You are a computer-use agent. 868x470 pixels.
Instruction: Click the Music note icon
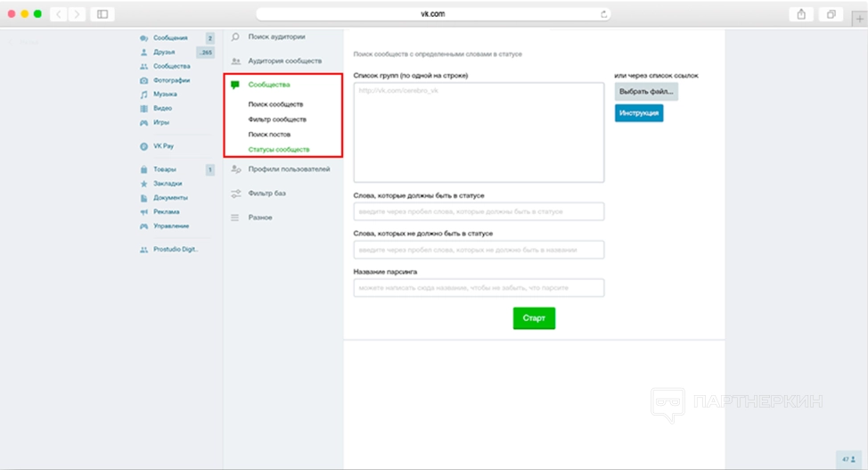point(143,95)
